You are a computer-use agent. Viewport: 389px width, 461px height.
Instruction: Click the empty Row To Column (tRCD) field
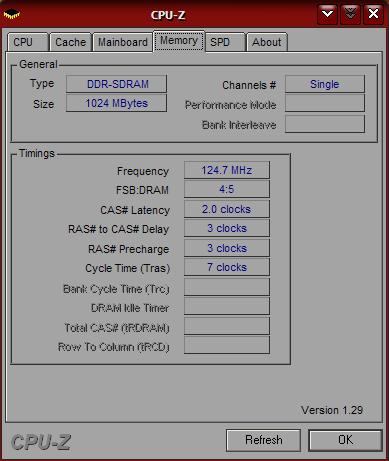pyautogui.click(x=227, y=345)
